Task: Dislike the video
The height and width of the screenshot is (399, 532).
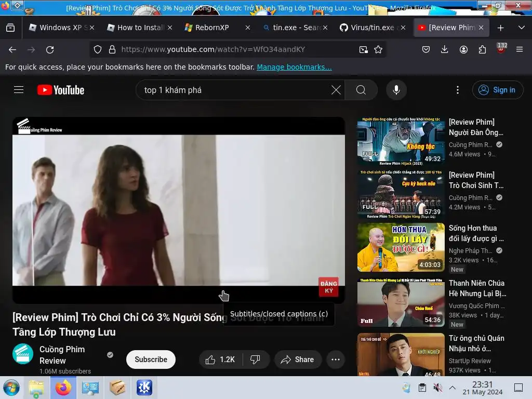Action: 256,360
